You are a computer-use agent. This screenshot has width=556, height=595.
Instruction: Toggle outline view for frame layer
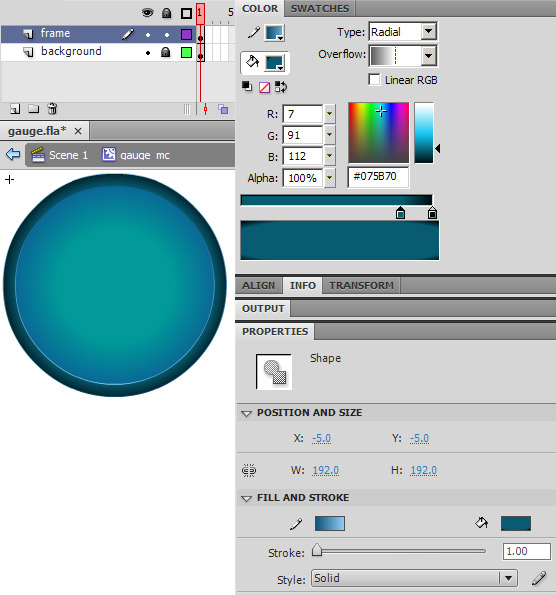pos(186,35)
